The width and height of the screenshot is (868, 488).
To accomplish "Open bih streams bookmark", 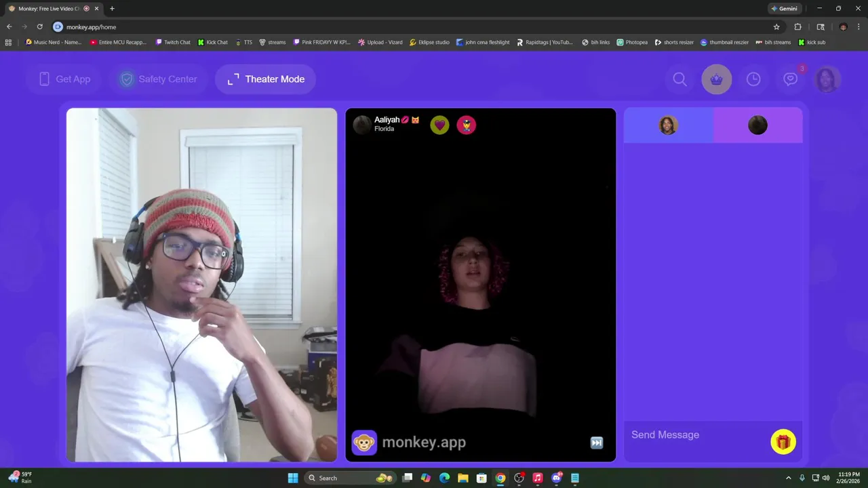I will pyautogui.click(x=773, y=42).
